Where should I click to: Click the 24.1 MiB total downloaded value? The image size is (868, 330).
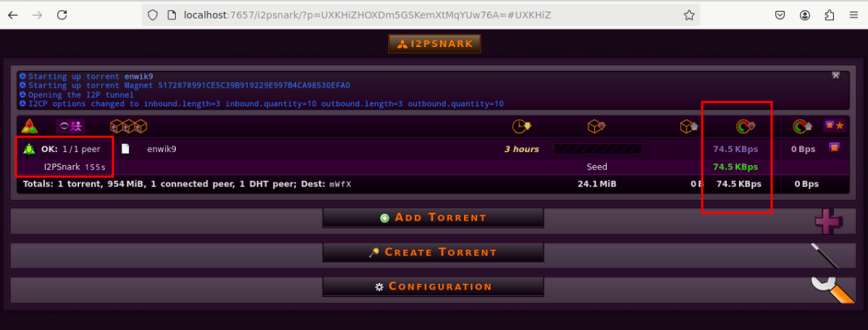tap(597, 184)
